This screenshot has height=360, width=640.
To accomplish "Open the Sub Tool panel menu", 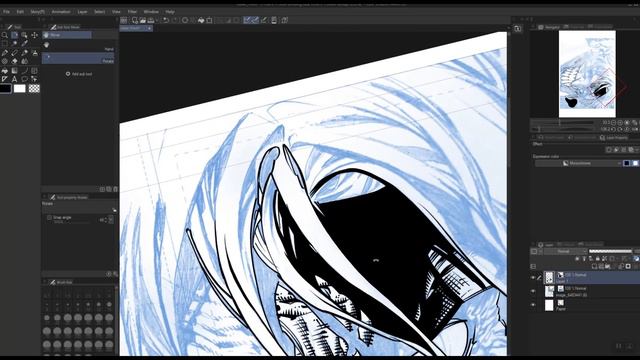I will [45, 27].
